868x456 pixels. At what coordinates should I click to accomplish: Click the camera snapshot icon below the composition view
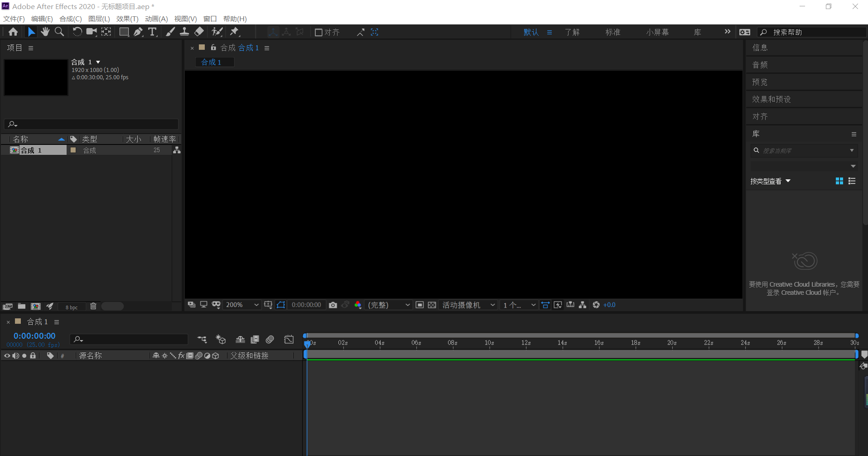333,305
